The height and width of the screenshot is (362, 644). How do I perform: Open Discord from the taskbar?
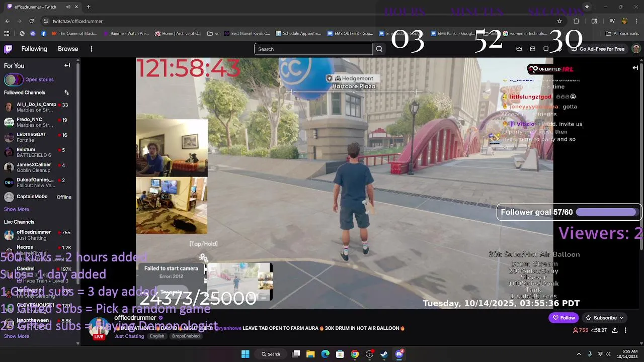tap(399, 354)
